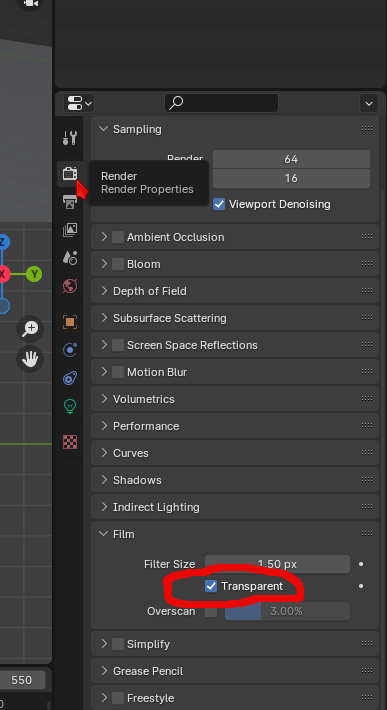Viewport: 387px width, 710px height.
Task: Click the blue Z axis gizmo
Action: 4,242
